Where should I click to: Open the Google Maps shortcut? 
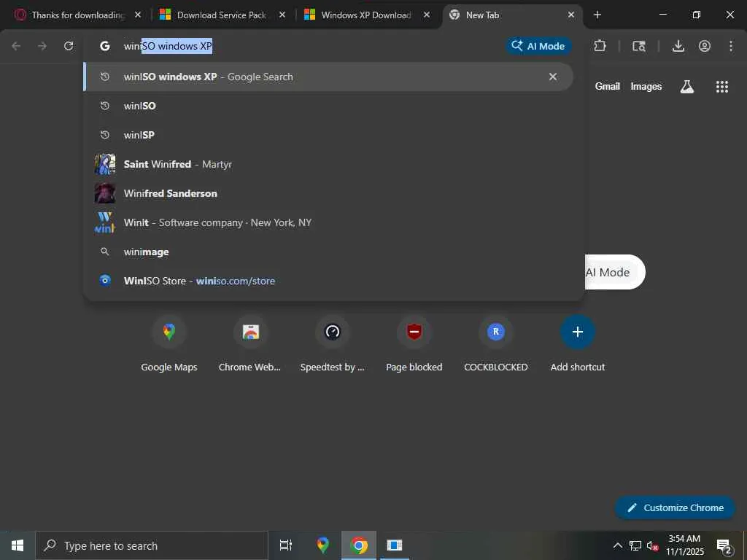169,344
